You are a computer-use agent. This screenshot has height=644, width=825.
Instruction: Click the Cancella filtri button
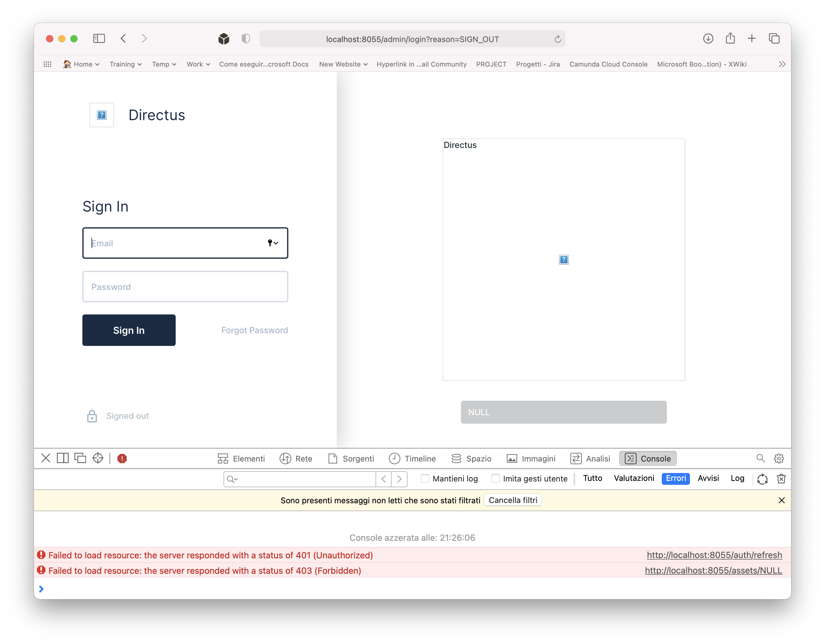tap(513, 500)
